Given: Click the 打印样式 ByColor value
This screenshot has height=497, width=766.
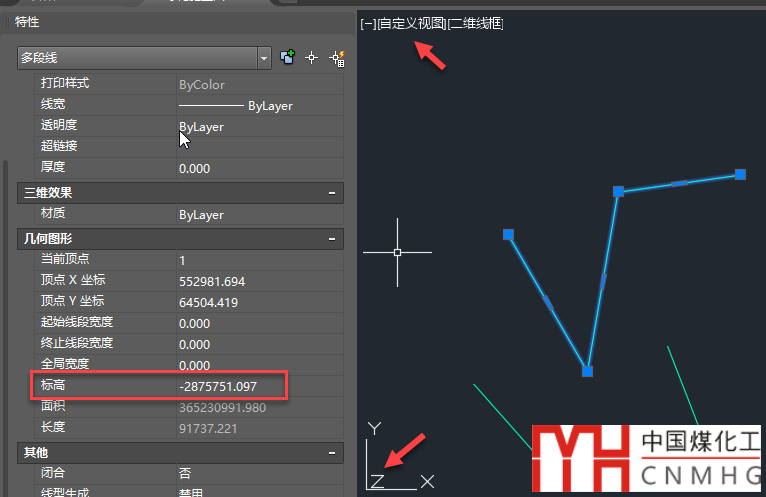Looking at the screenshot, I should pyautogui.click(x=202, y=85).
